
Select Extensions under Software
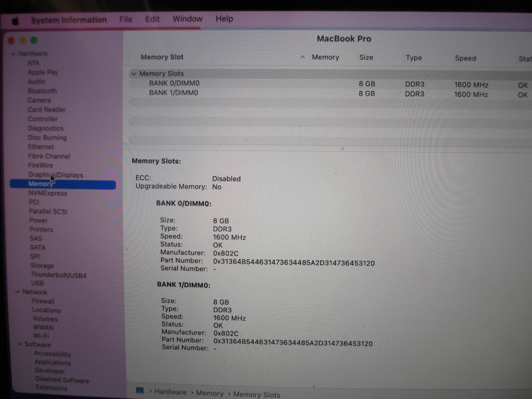coord(51,388)
